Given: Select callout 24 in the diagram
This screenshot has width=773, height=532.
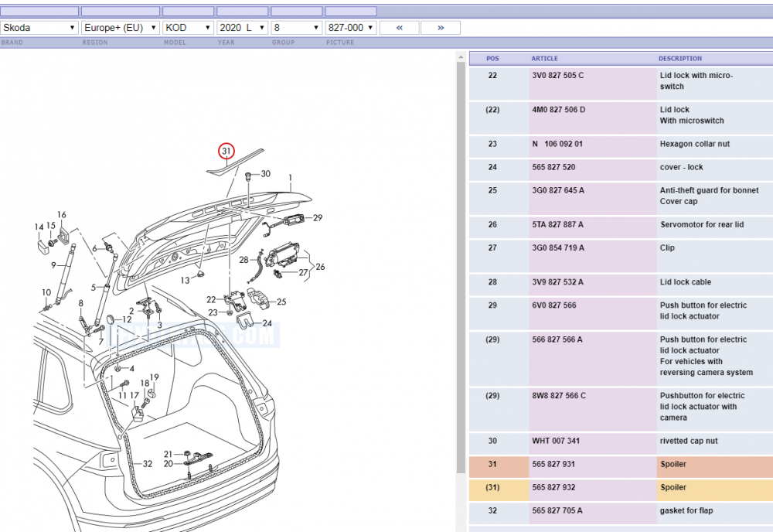Looking at the screenshot, I should tap(267, 323).
